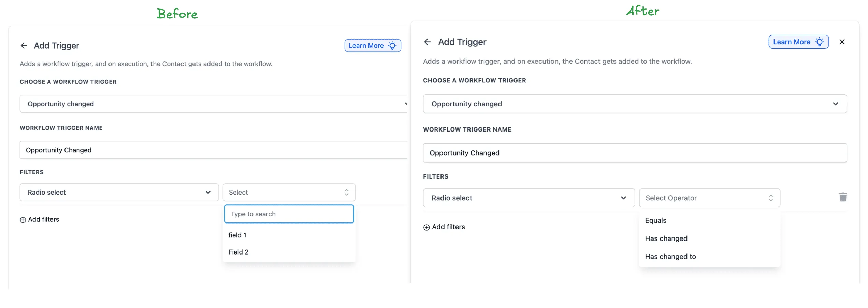Screen dimensions: 868x308
Task: Click the chevron on the Opportunity changed dropdown
Action: tap(406, 104)
